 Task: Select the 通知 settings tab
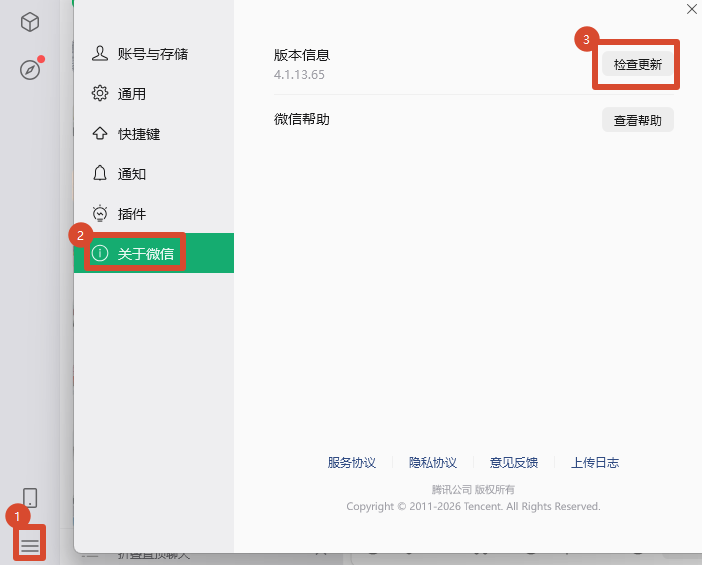click(154, 173)
